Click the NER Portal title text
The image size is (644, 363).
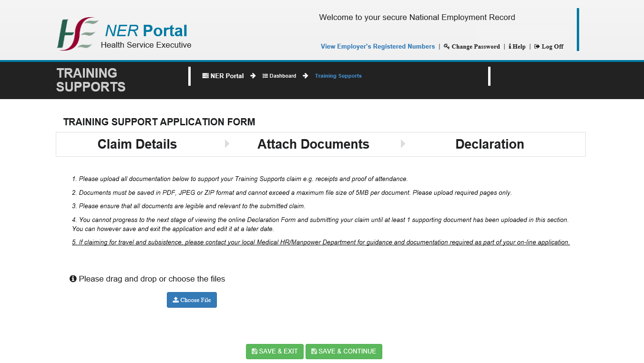146,31
